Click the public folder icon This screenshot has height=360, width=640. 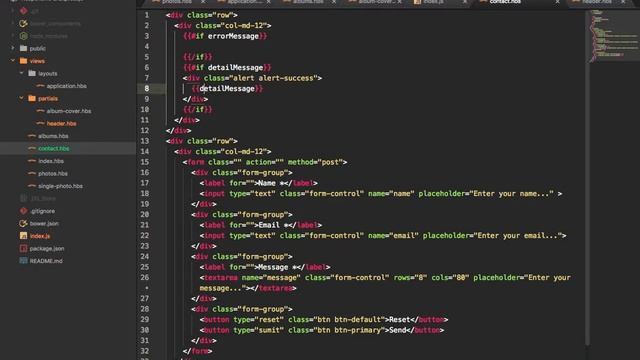coord(24,49)
